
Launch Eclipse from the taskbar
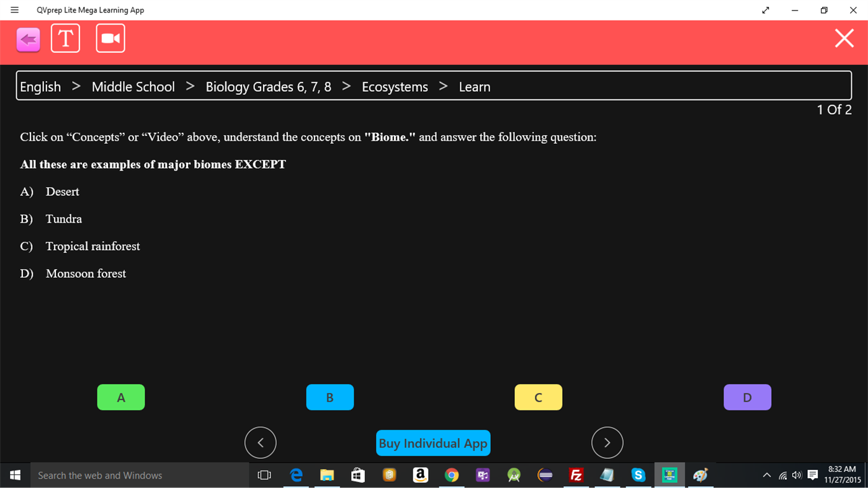545,475
